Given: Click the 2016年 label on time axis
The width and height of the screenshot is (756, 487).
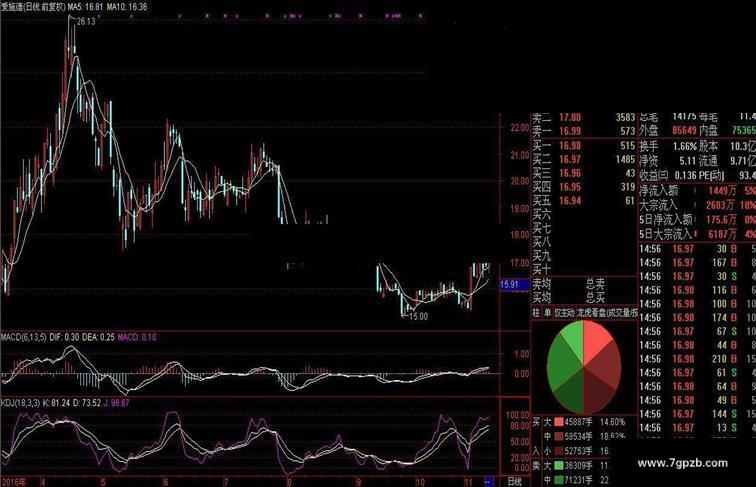Looking at the screenshot, I should click(x=14, y=482).
